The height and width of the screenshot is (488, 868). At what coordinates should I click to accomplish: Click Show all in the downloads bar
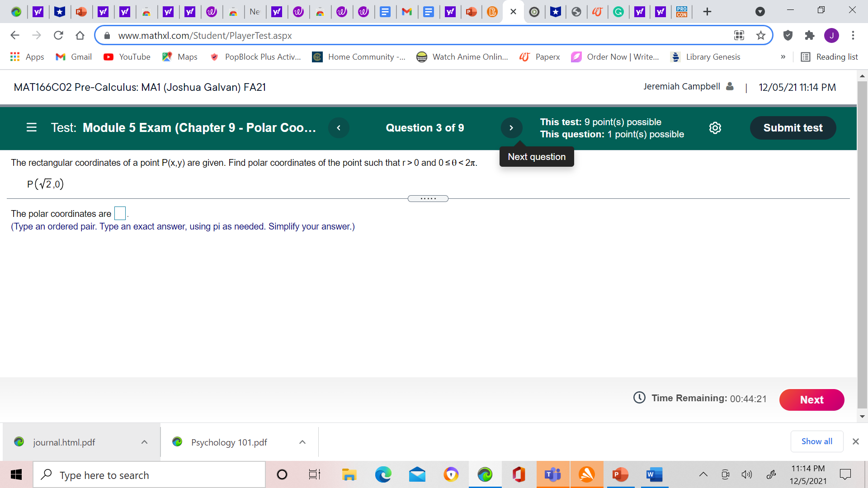pos(816,441)
